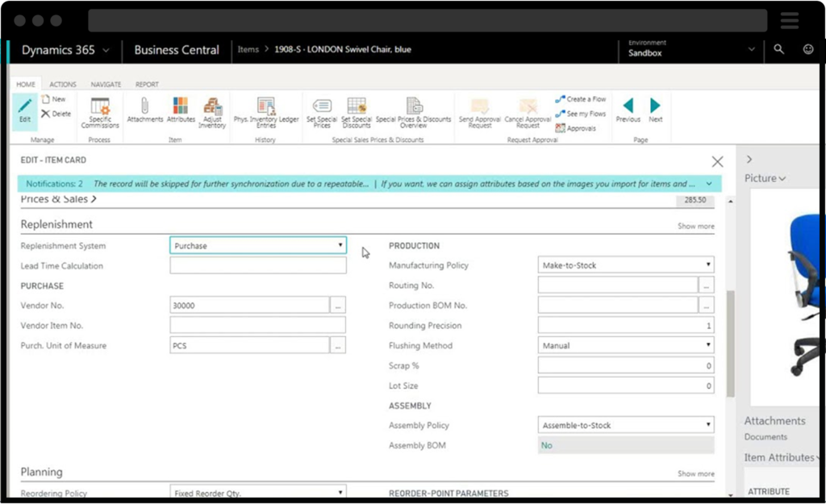This screenshot has width=826, height=504.
Task: Open item Attributes
Action: pos(181,110)
